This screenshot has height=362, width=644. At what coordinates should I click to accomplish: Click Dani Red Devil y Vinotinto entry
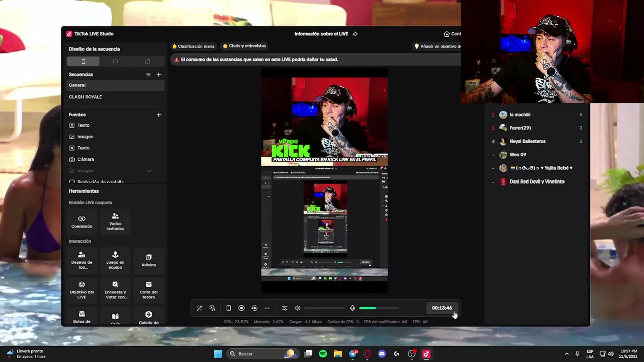(x=537, y=182)
